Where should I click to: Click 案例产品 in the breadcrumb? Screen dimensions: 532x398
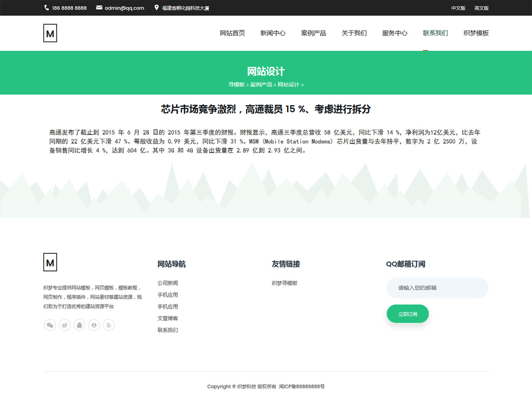pyautogui.click(x=261, y=85)
